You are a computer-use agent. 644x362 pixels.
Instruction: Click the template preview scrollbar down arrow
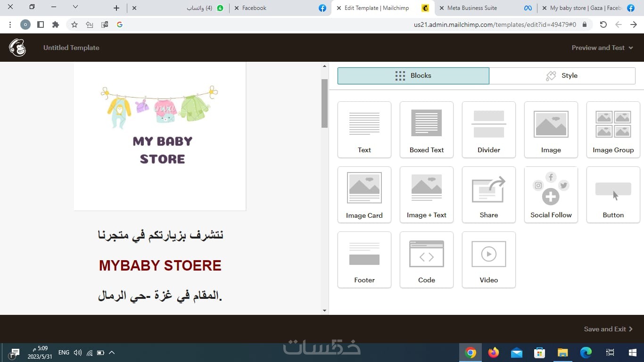(x=324, y=311)
